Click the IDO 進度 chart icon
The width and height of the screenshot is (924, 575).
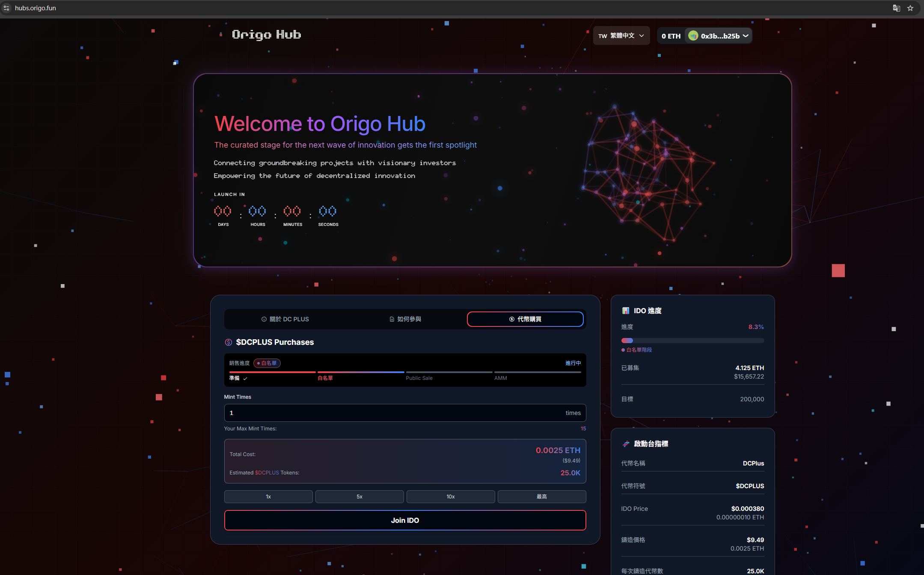(626, 311)
